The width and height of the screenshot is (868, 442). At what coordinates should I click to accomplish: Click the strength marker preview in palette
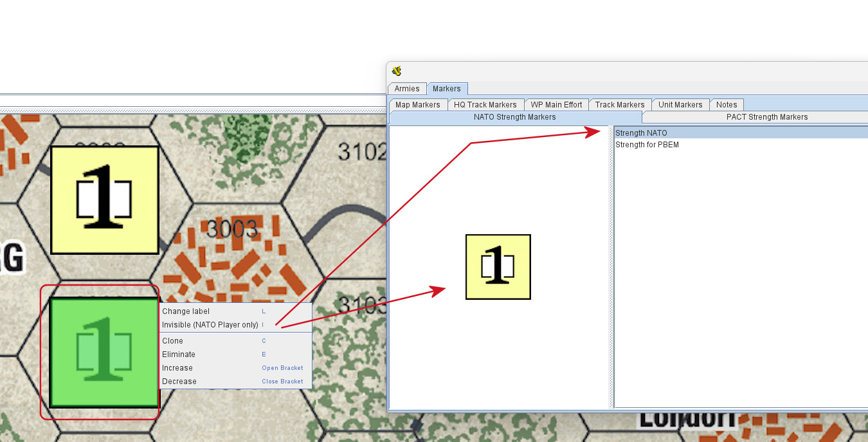tap(498, 267)
